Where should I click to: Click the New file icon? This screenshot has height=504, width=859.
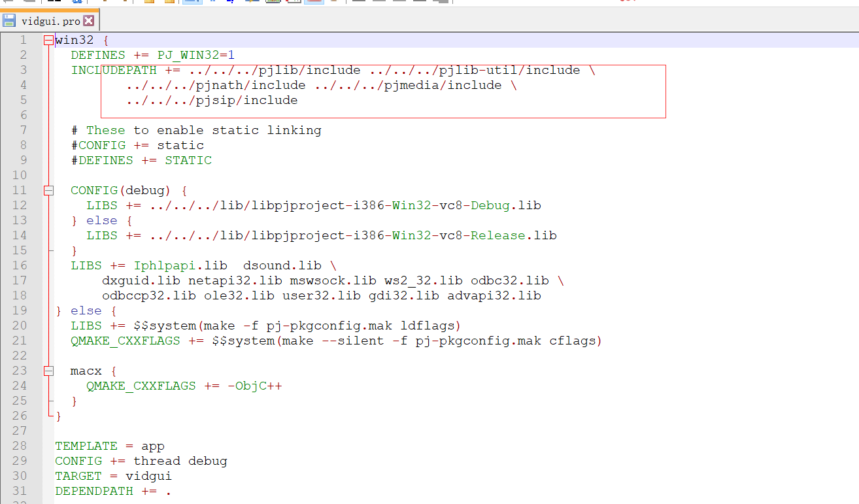tap(8, 3)
